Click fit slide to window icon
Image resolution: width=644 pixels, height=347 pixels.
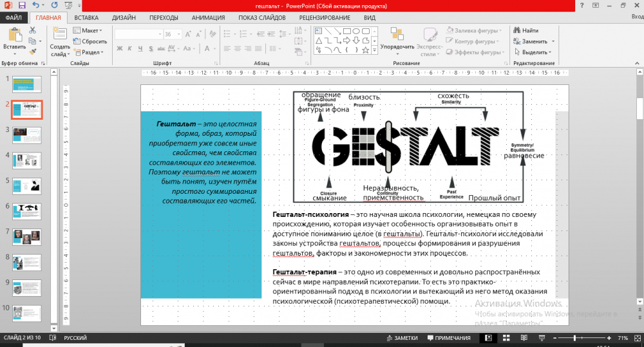636,338
